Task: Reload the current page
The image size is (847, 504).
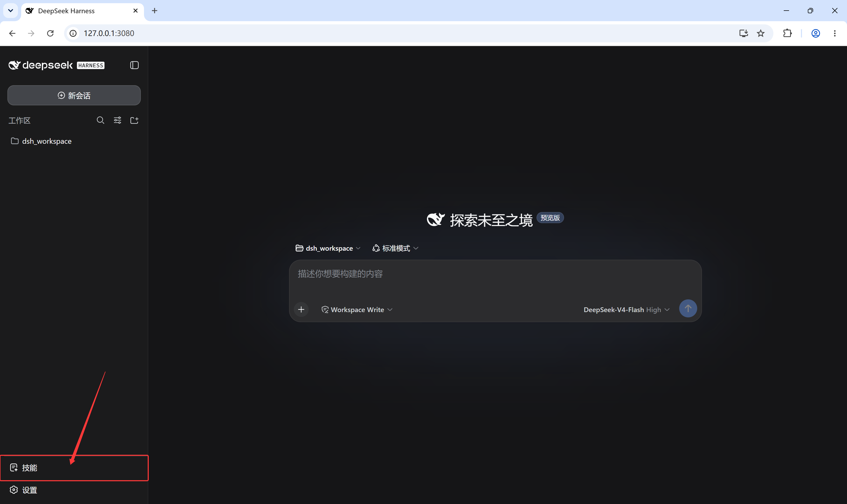Action: [x=50, y=33]
